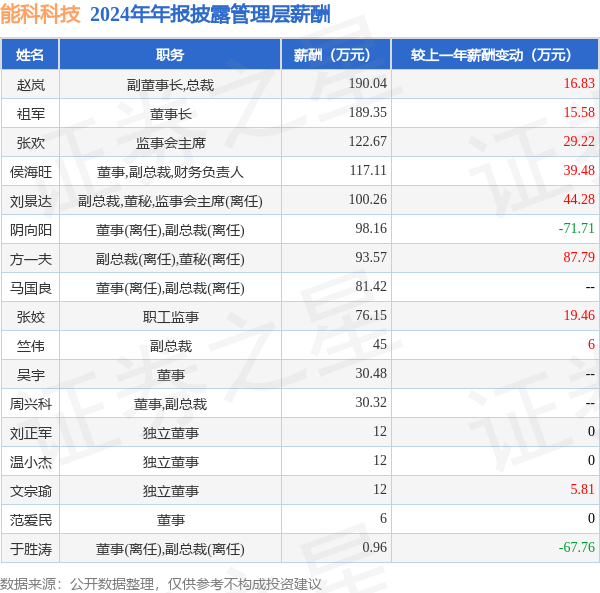Viewport: 600px width, 593px height.
Task: Click the 监事会主席 position of 张欢
Action: coord(170,143)
